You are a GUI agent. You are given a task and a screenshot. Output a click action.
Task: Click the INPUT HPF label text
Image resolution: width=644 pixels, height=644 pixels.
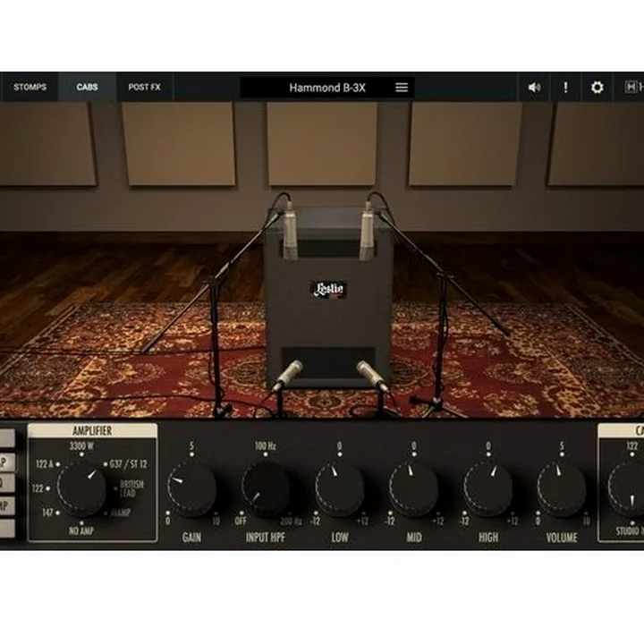266,538
